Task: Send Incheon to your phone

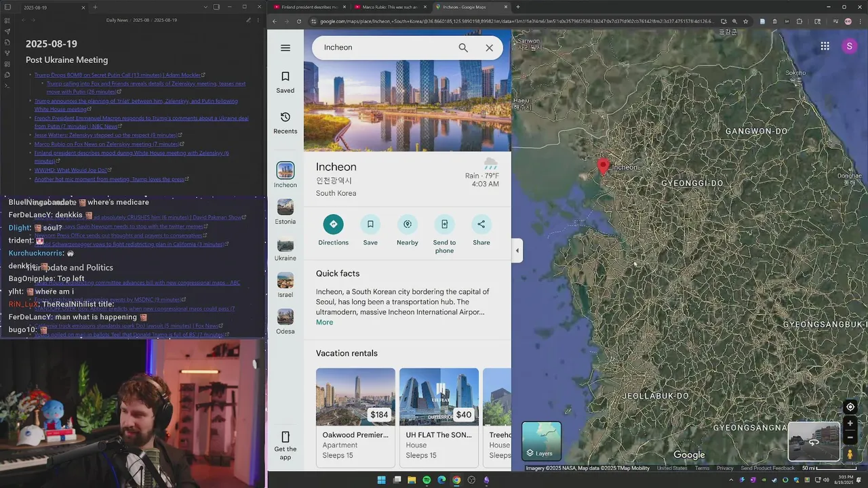Action: pyautogui.click(x=444, y=234)
